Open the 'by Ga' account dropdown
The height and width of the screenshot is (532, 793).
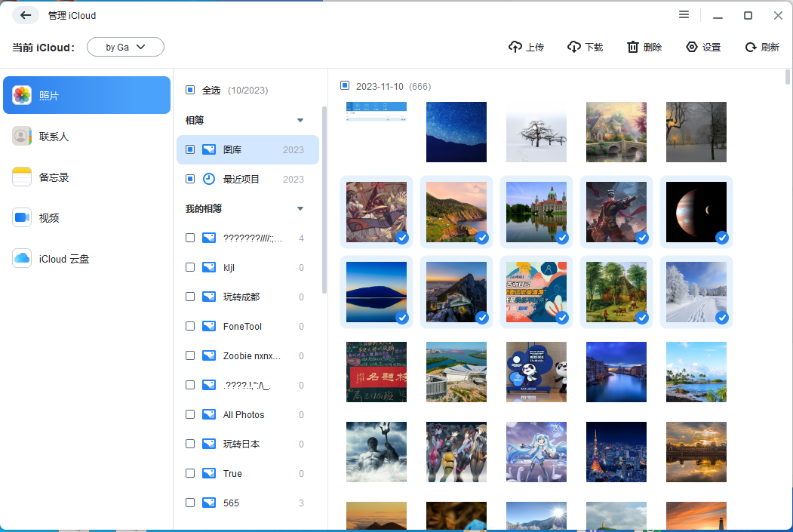(x=125, y=46)
